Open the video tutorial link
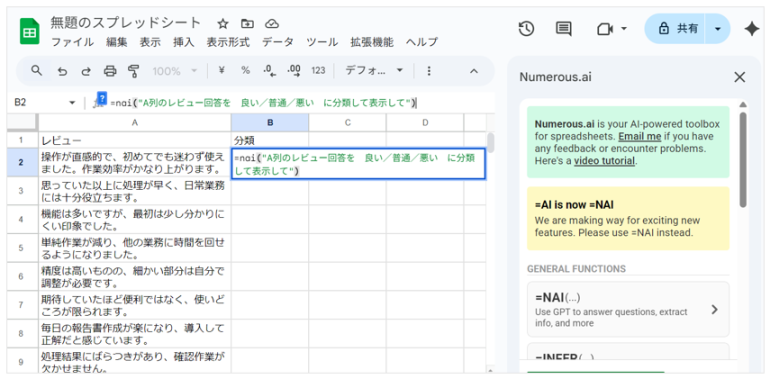This screenshot has height=379, width=770. 605,160
